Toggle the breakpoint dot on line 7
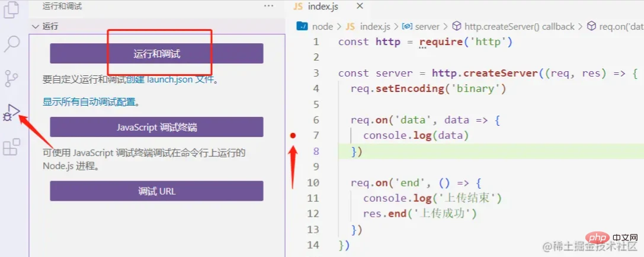The image size is (644, 257). [x=293, y=135]
